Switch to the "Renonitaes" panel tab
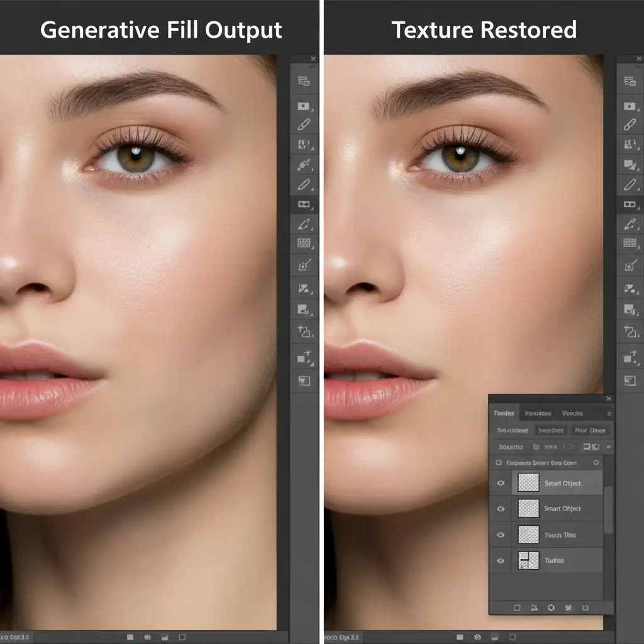The height and width of the screenshot is (644, 644). coord(538,414)
